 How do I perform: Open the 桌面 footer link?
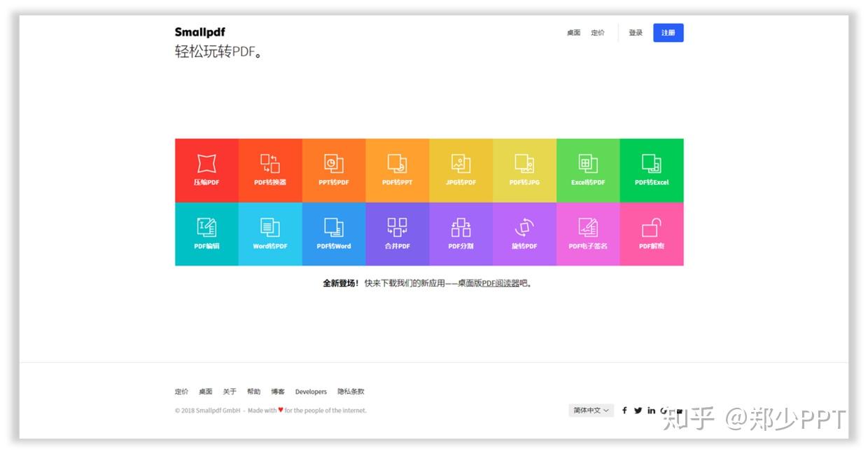point(205,392)
